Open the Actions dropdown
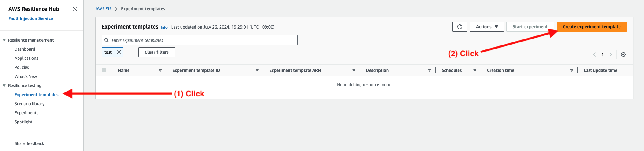644x151 pixels. point(487,27)
